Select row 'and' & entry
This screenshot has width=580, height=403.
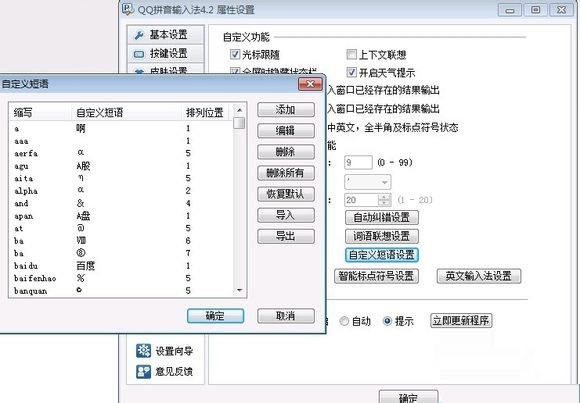pos(121,203)
